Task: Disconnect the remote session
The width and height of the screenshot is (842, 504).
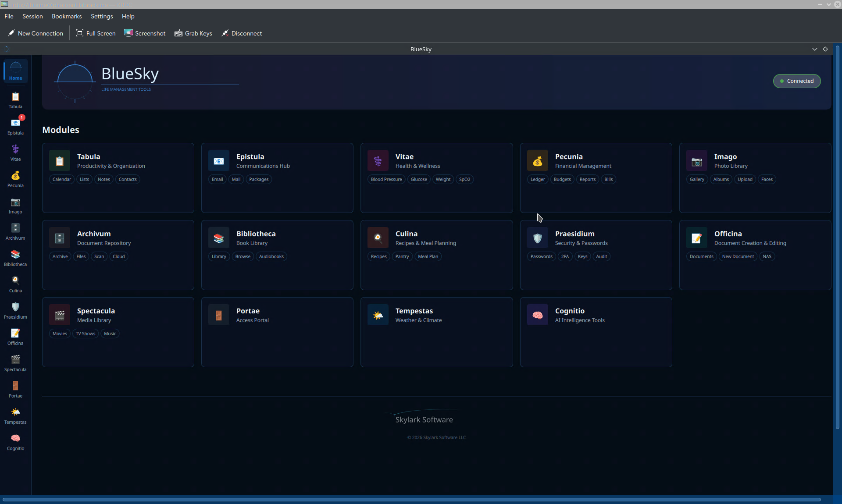Action: tap(242, 33)
